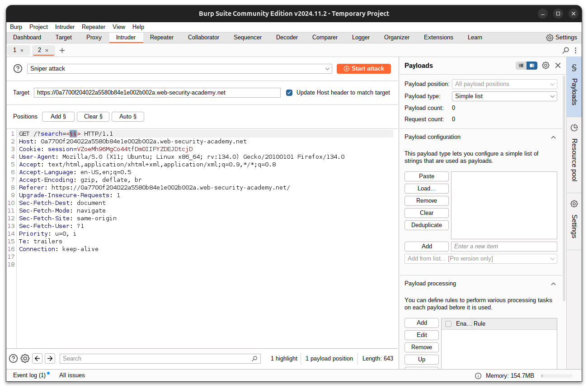Add a new Intruder tab with plus
Screen dimensions: 588x389
coord(62,50)
